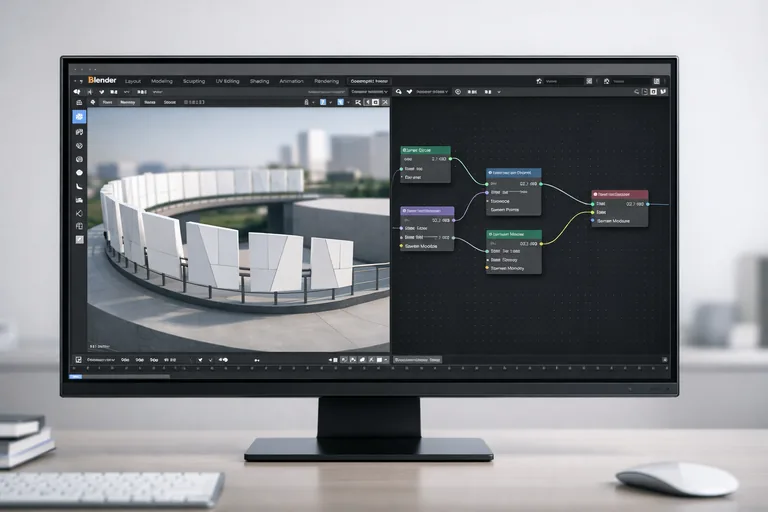Open the dropdown above viewport's top-right corner
768x512 pixels.
(x=368, y=91)
